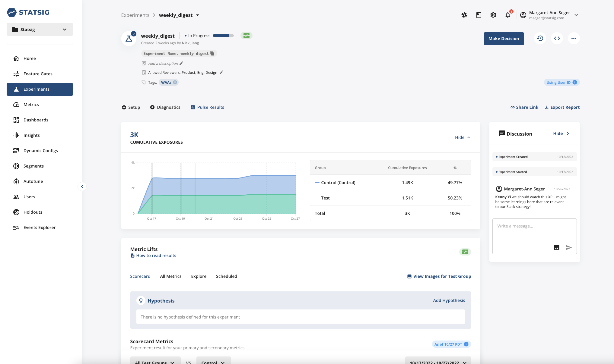Open the code snippet icon button

click(x=557, y=38)
